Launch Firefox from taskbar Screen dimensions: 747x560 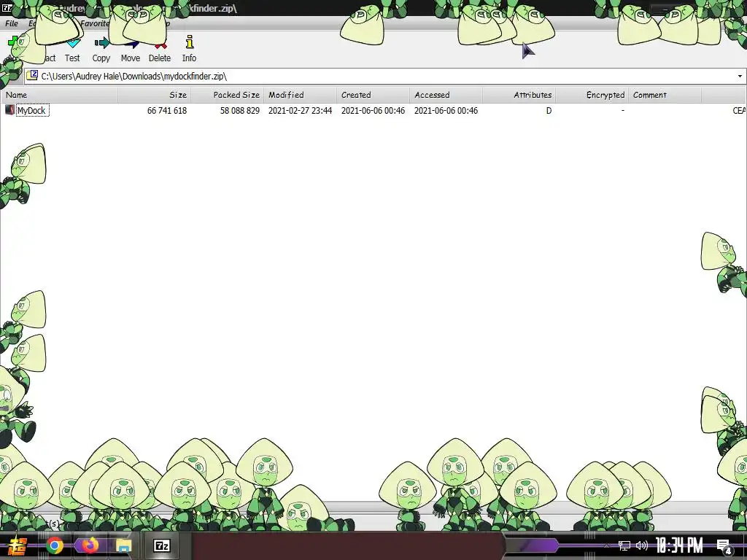(x=89, y=545)
